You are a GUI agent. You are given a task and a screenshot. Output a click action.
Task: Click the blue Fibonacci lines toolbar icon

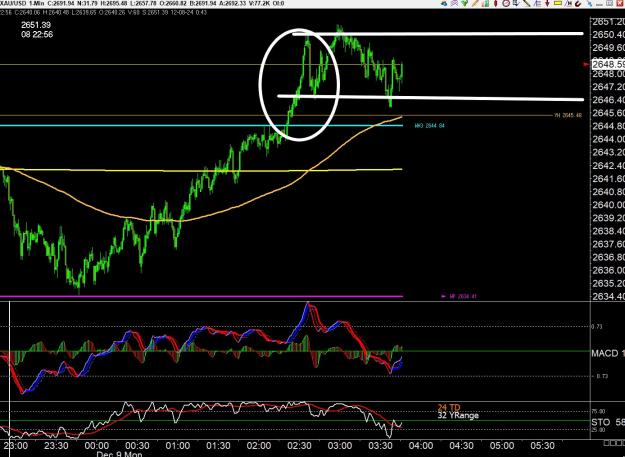tap(537, 3)
